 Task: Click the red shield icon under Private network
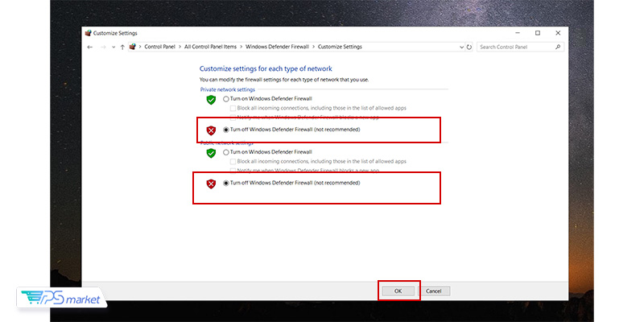tap(211, 130)
